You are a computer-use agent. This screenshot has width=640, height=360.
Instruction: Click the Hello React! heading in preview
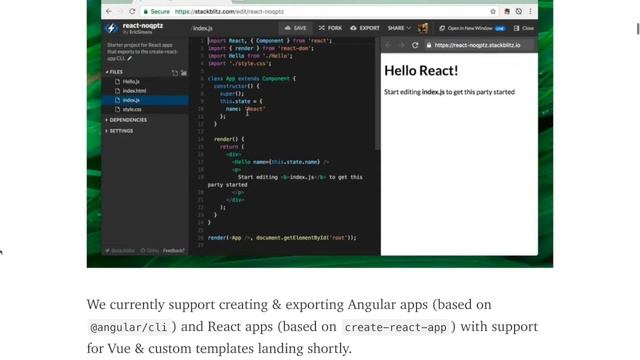click(421, 71)
